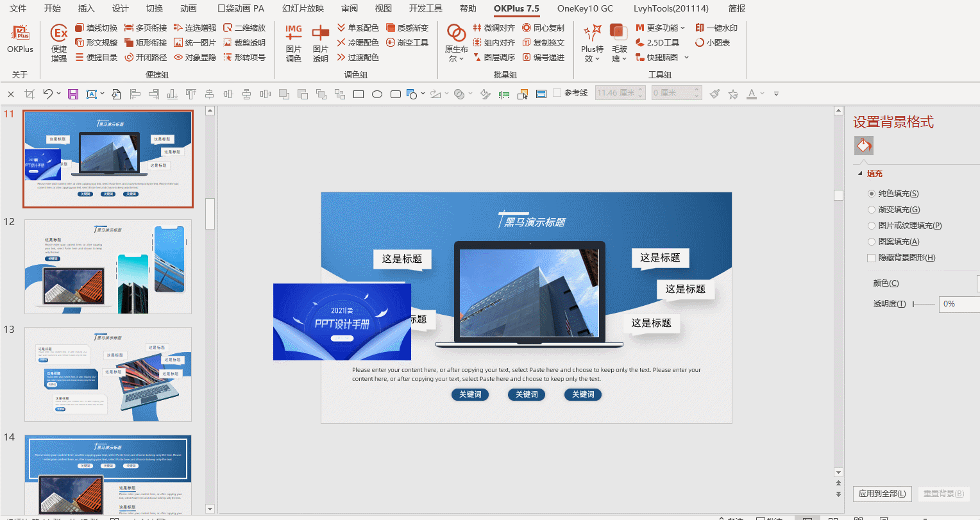Open the 文件 menu
This screenshot has width=980, height=520.
point(19,9)
